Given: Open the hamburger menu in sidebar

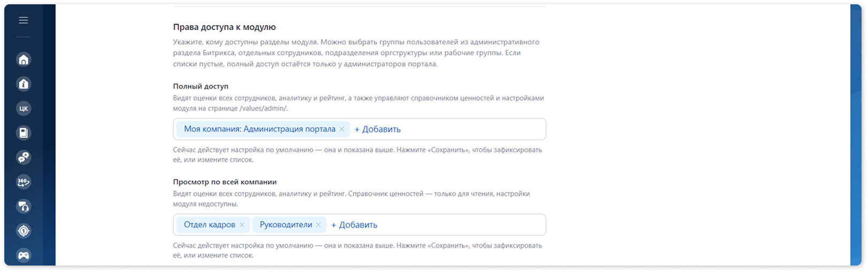Looking at the screenshot, I should (x=23, y=20).
